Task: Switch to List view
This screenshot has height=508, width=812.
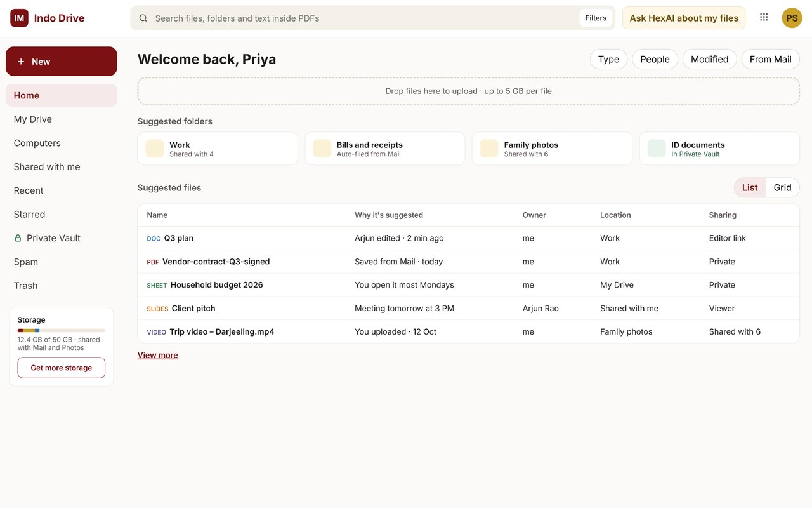Action: pos(750,187)
